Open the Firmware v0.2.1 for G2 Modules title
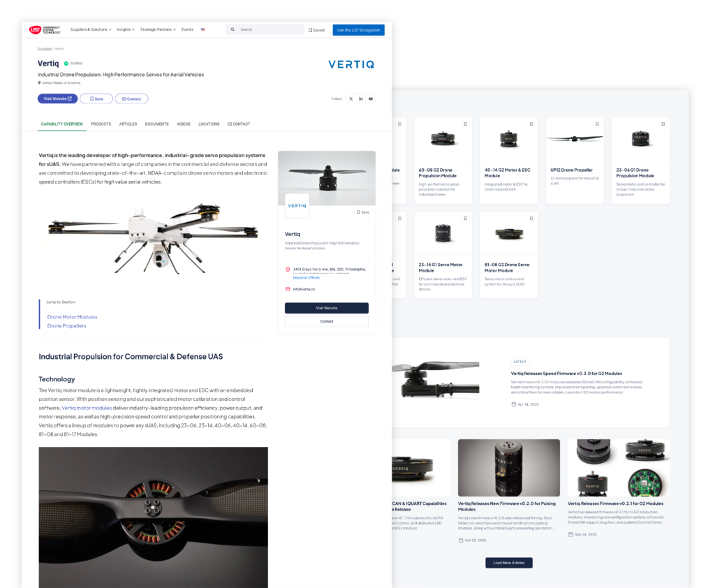This screenshot has height=588, width=715. 616,504
